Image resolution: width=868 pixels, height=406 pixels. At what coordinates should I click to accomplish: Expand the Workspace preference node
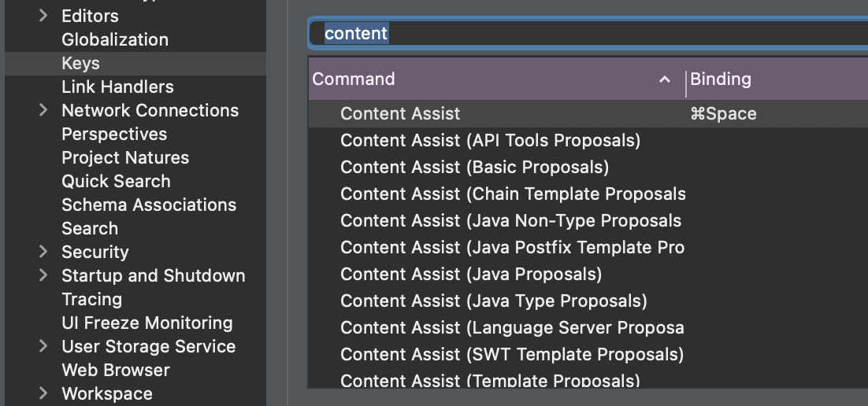43,393
